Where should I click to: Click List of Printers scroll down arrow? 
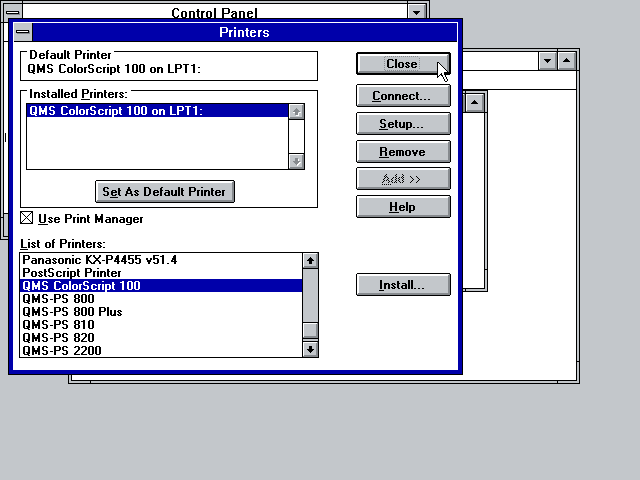310,349
